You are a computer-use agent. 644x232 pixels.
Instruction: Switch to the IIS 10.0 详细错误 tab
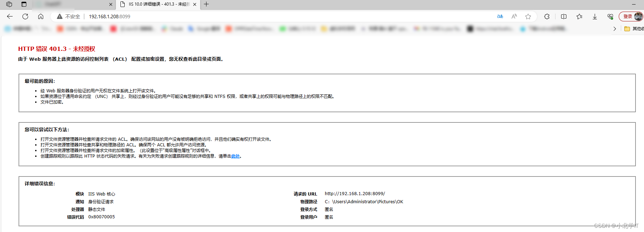(x=158, y=4)
